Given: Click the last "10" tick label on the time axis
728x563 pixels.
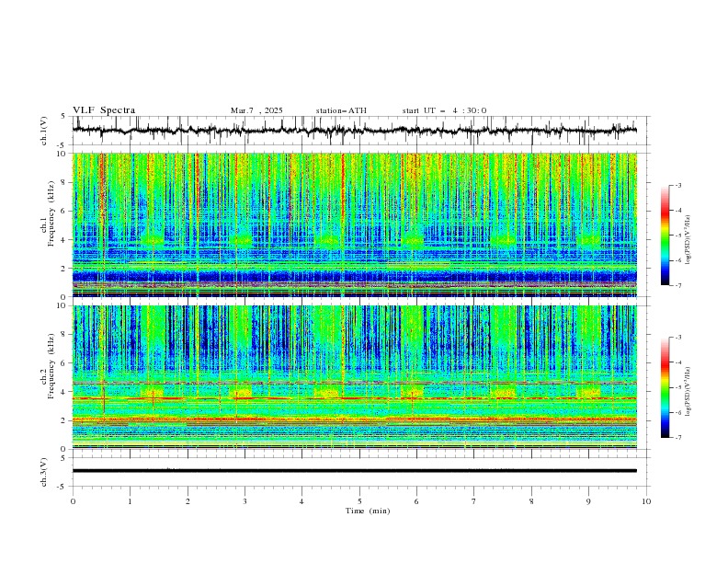Looking at the screenshot, I should pyautogui.click(x=646, y=501).
